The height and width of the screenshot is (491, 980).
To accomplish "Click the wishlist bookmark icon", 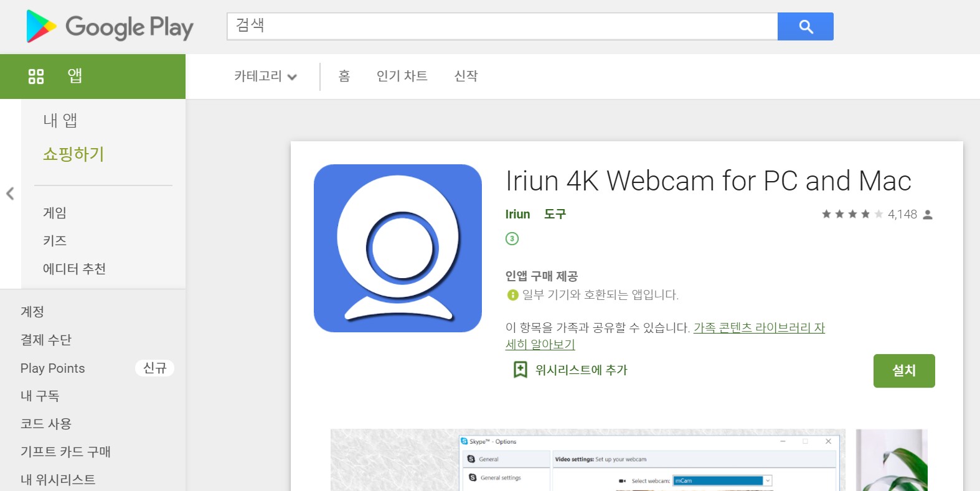I will coord(520,370).
